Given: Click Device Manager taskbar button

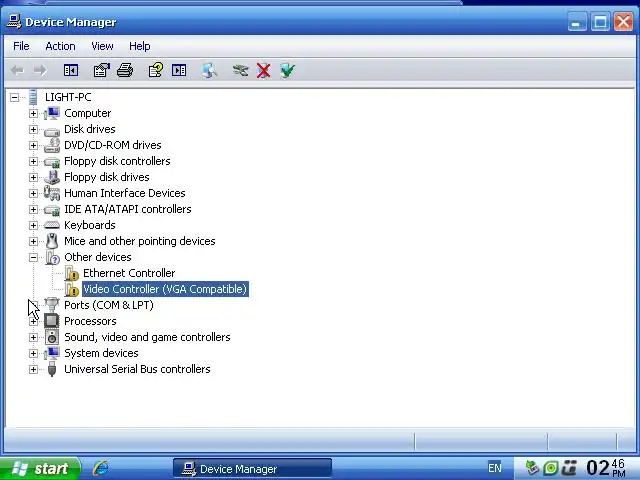Looking at the screenshot, I should (x=252, y=469).
